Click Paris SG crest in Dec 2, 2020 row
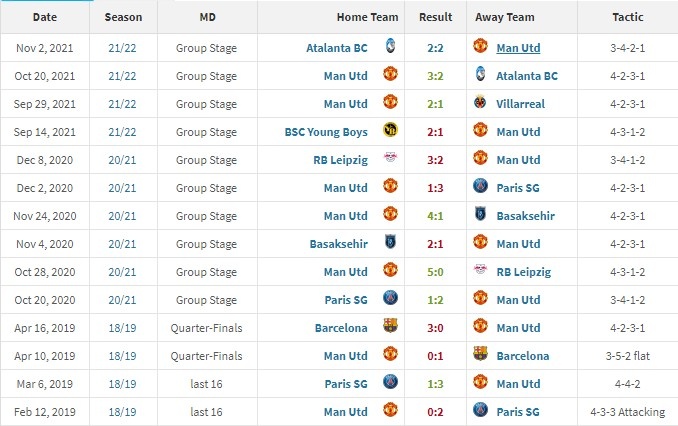The image size is (678, 426). click(480, 186)
